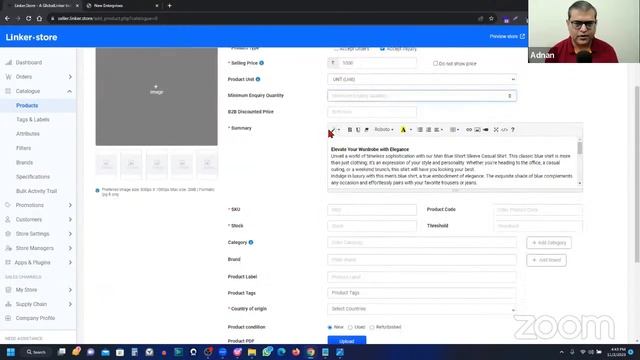Select the Refurbished product condition
Screen dimensions: 640x360
[x=372, y=327]
